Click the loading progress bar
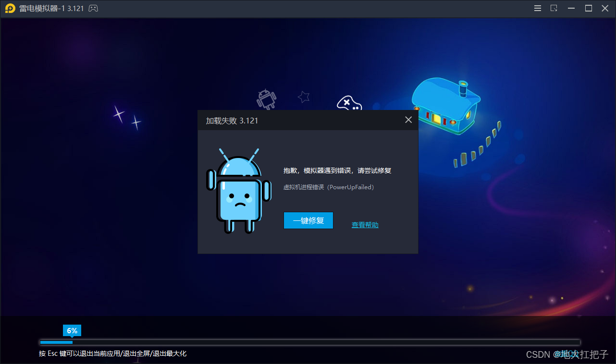Screen dimensions: 616x364 click(x=309, y=342)
